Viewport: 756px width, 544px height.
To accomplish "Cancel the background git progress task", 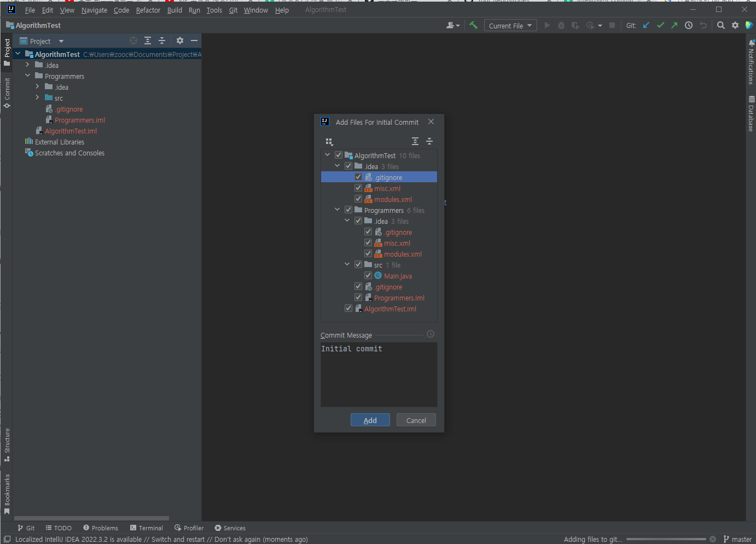I will [x=713, y=539].
